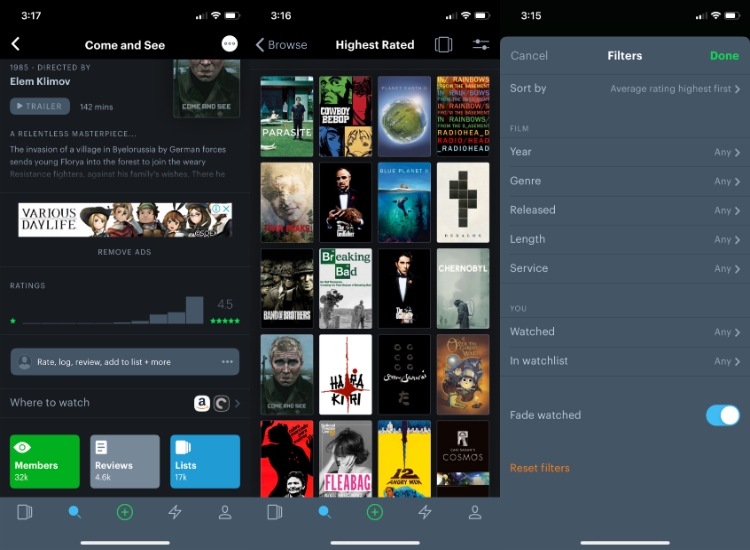Open the three-dot menu in Come and See header
This screenshot has height=550, width=750.
pyautogui.click(x=230, y=44)
